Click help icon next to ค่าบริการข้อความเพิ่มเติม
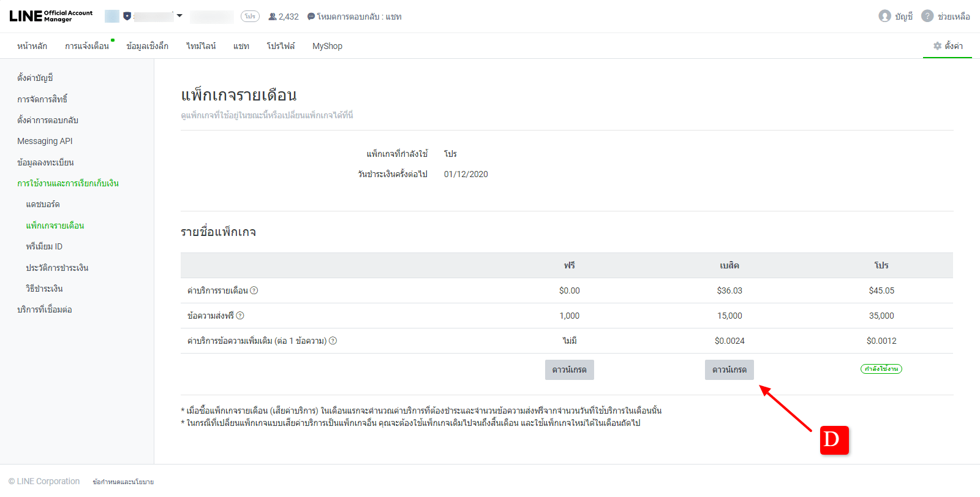 click(x=333, y=341)
